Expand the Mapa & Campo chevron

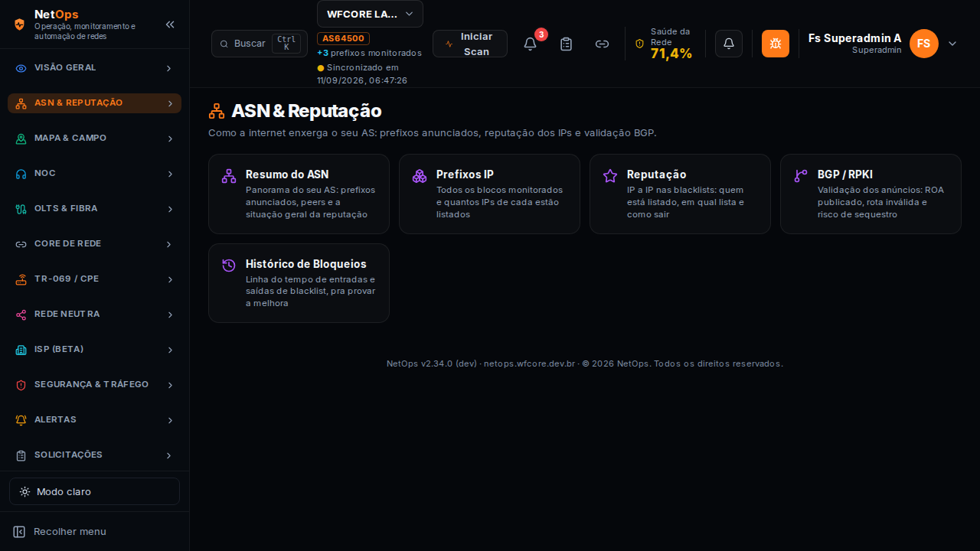[x=169, y=139]
